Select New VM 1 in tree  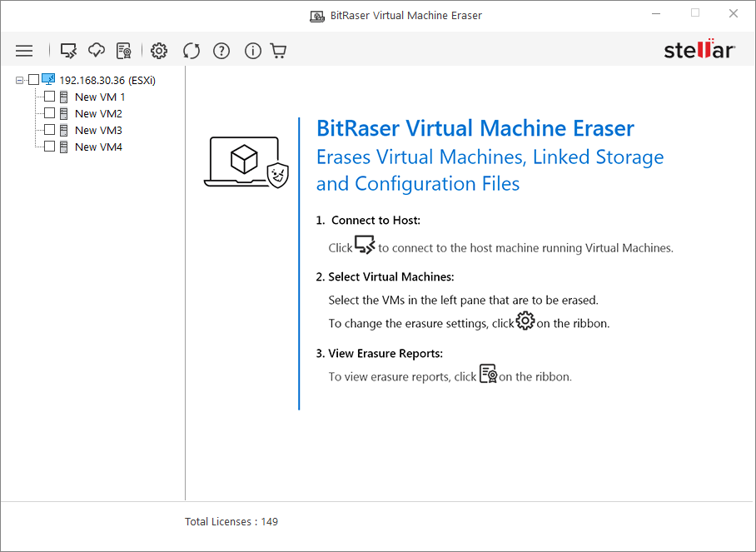click(x=100, y=97)
